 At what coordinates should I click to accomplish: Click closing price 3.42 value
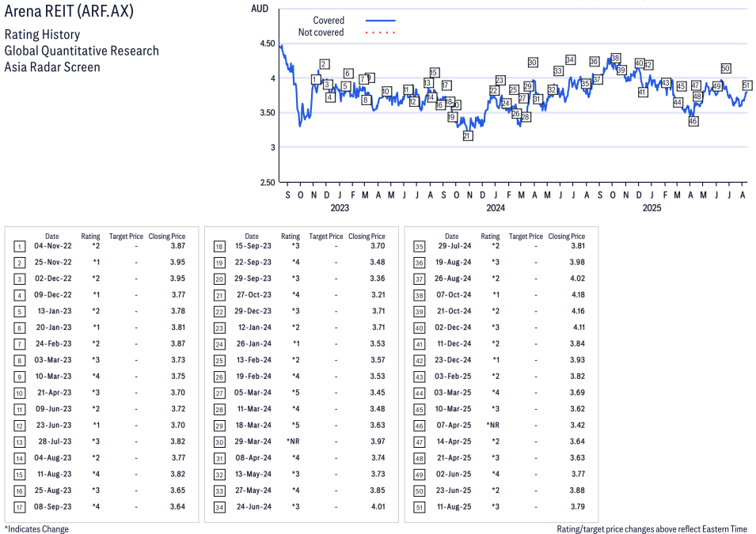578,425
